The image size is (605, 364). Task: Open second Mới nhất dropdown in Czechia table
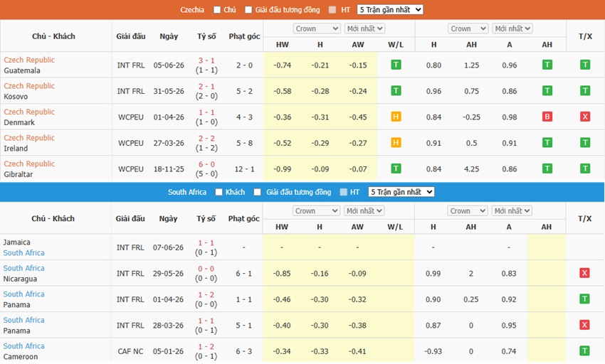tap(512, 28)
